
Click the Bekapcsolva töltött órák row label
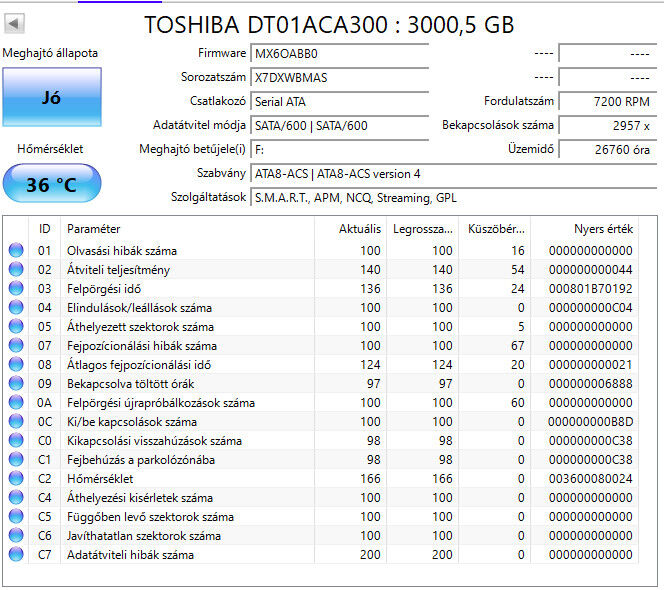click(130, 384)
